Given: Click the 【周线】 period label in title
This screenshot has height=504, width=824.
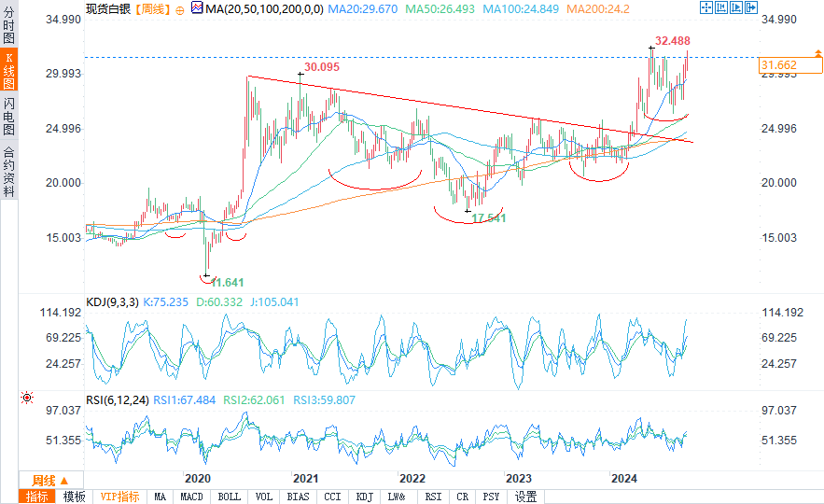Looking at the screenshot, I should tap(152, 9).
